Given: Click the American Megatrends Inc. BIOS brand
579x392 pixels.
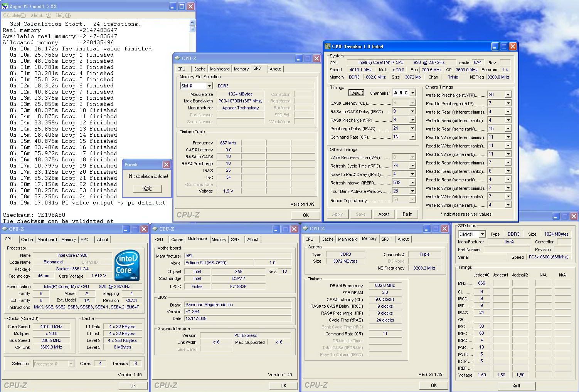Looking at the screenshot, I should pos(238,305).
